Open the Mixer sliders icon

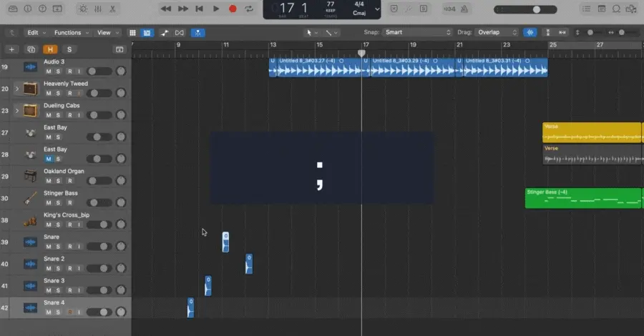[x=98, y=9]
